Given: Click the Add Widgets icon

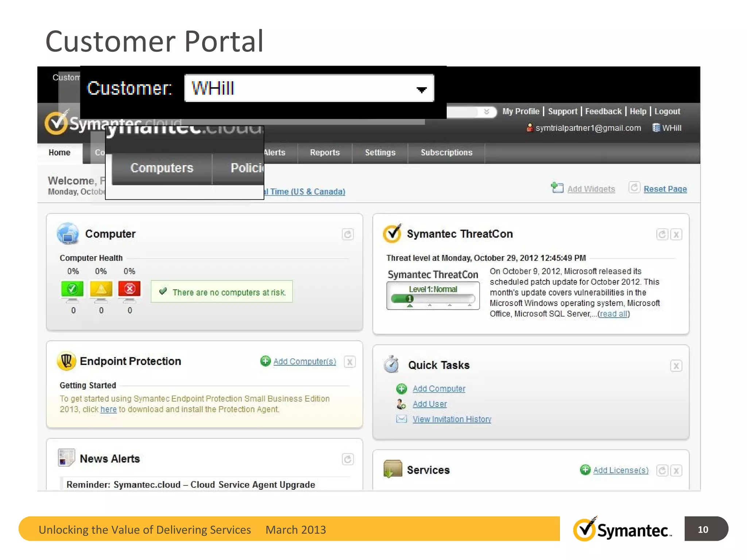Looking at the screenshot, I should point(557,188).
